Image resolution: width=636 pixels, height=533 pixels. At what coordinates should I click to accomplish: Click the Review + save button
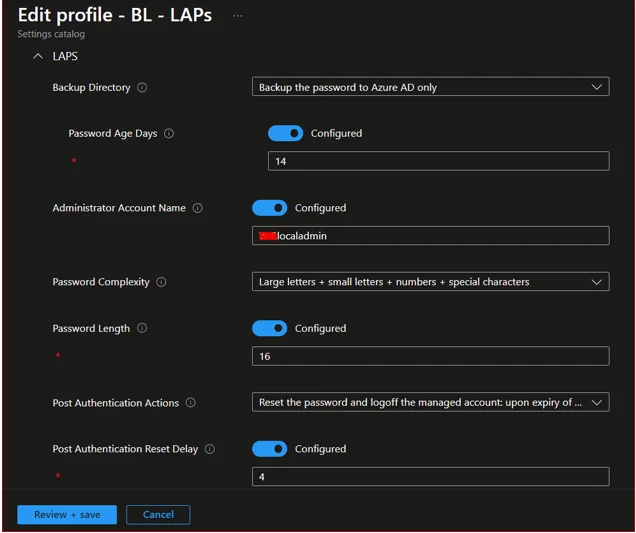click(67, 514)
